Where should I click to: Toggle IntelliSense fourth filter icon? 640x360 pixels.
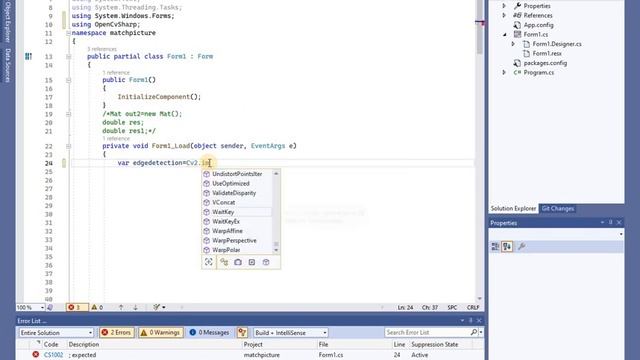pyautogui.click(x=252, y=262)
